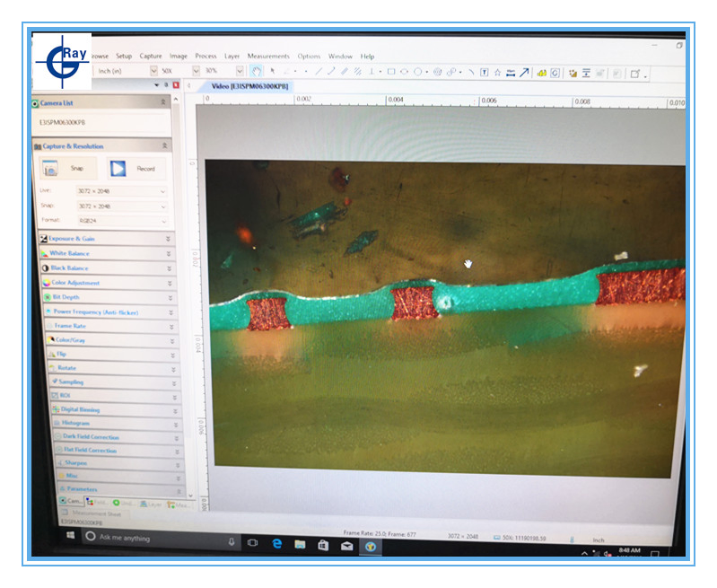
Task: Select the Layer bottom sidebar tab
Action: tap(152, 504)
